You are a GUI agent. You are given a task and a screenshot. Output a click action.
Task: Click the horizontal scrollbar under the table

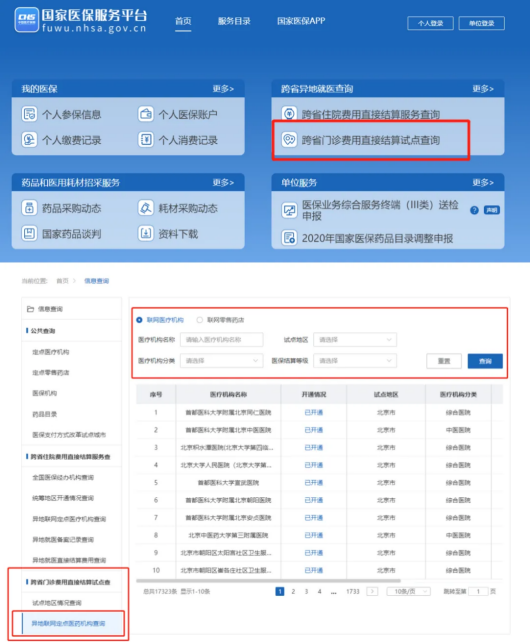(268, 581)
